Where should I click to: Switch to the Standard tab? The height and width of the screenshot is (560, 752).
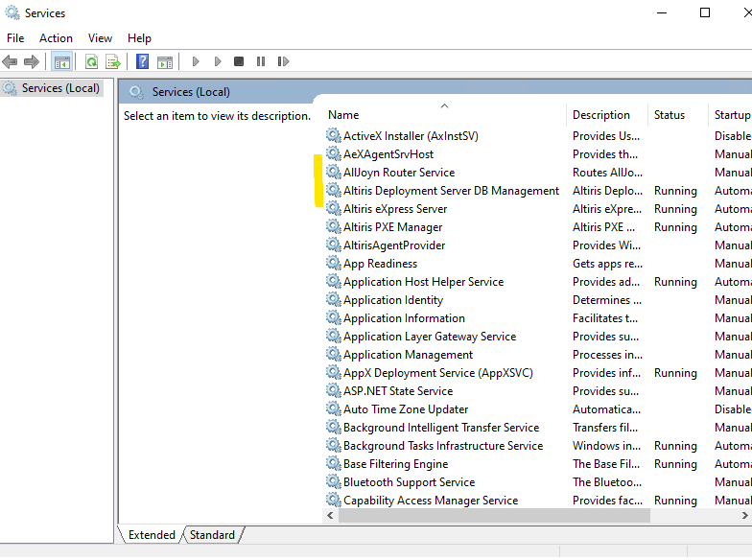click(212, 535)
